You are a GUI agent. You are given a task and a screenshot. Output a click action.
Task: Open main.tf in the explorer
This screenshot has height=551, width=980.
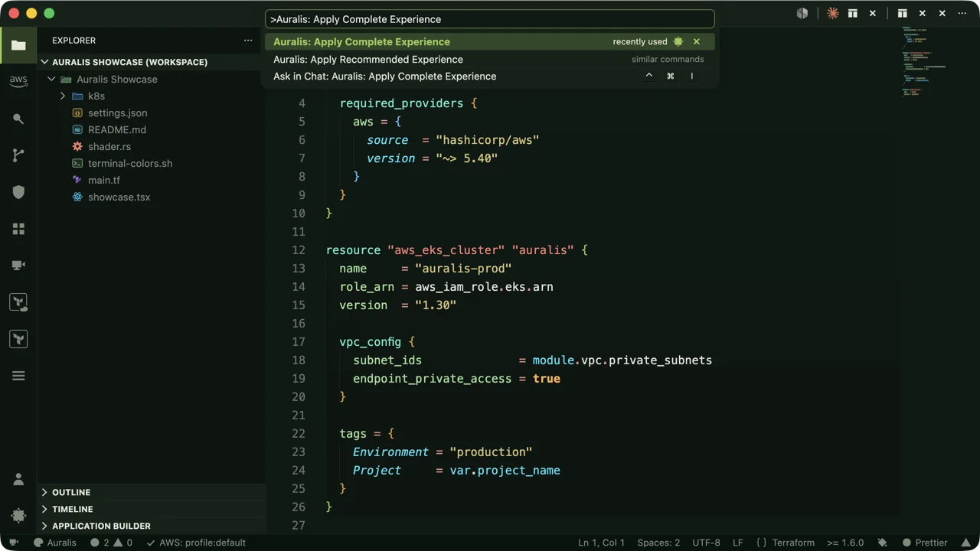tap(152, 180)
